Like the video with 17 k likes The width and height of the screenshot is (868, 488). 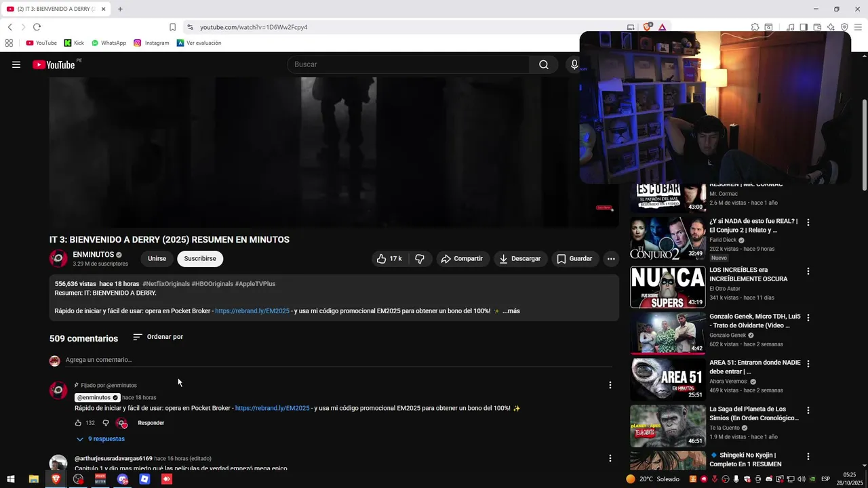(x=389, y=259)
